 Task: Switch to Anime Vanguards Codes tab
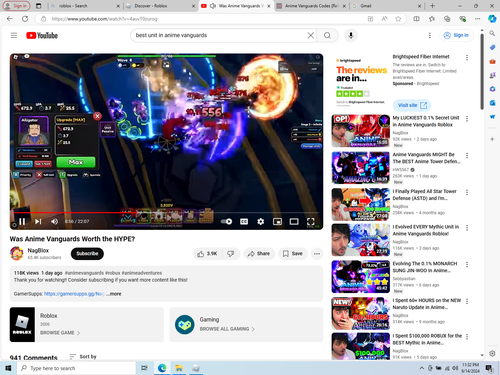pyautogui.click(x=312, y=6)
